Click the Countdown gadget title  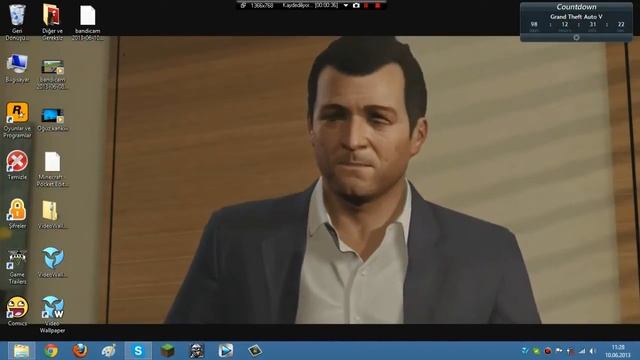tap(576, 7)
